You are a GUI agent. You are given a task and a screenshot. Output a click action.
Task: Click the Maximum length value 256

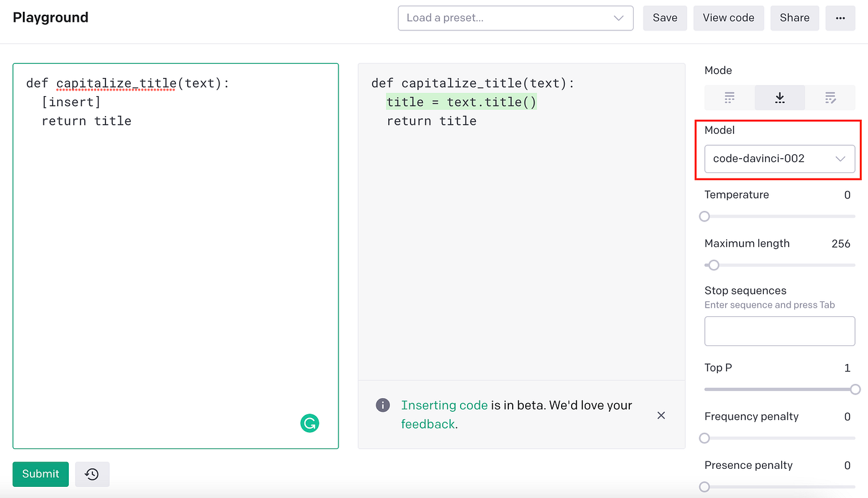pos(841,244)
